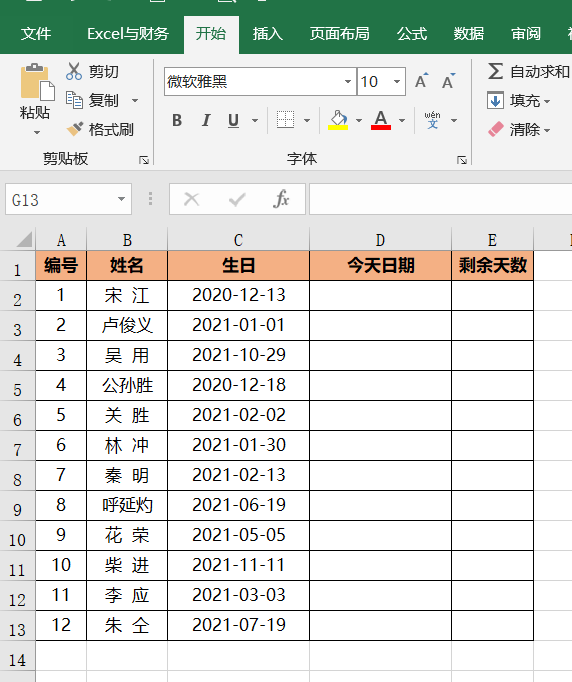Select the 今天日期 header cell
The width and height of the screenshot is (572, 682).
tap(381, 265)
